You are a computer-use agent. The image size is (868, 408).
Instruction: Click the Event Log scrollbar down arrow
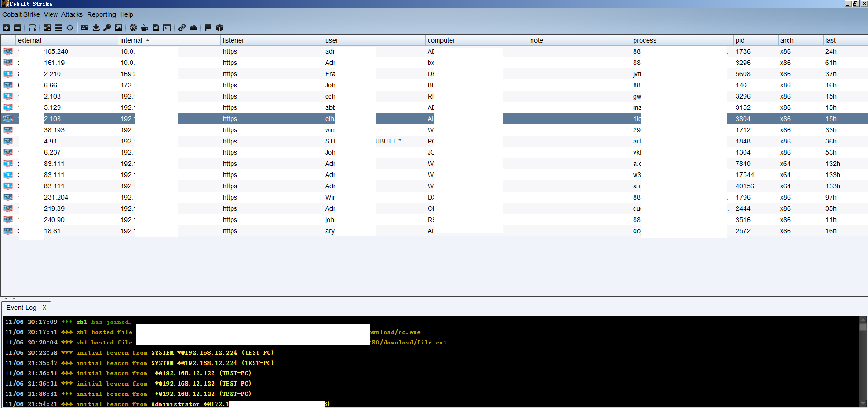coord(863,403)
